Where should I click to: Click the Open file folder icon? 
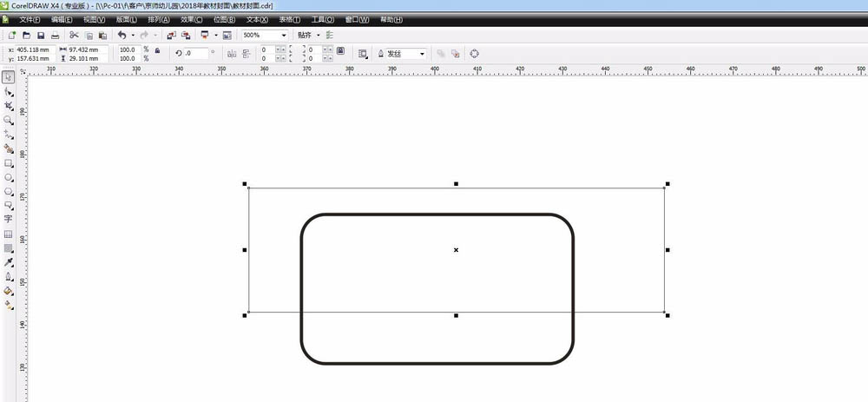(26, 35)
